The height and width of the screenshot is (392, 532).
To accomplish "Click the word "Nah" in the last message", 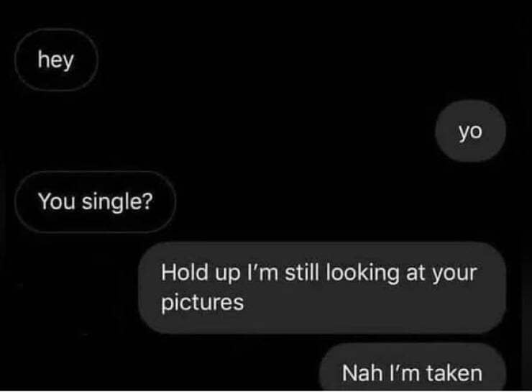I will click(x=363, y=373).
